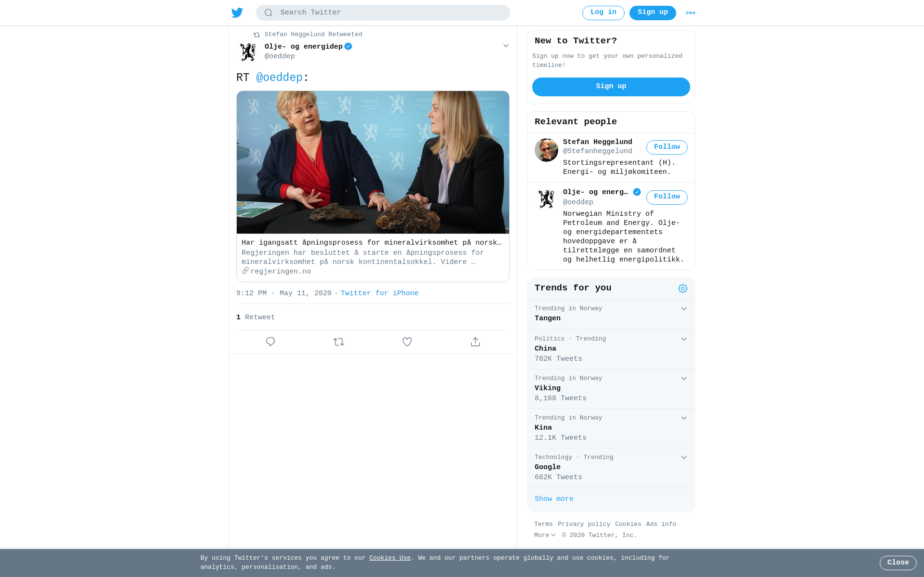The width and height of the screenshot is (924, 577).
Task: Like the tweet with the heart icon
Action: [407, 342]
